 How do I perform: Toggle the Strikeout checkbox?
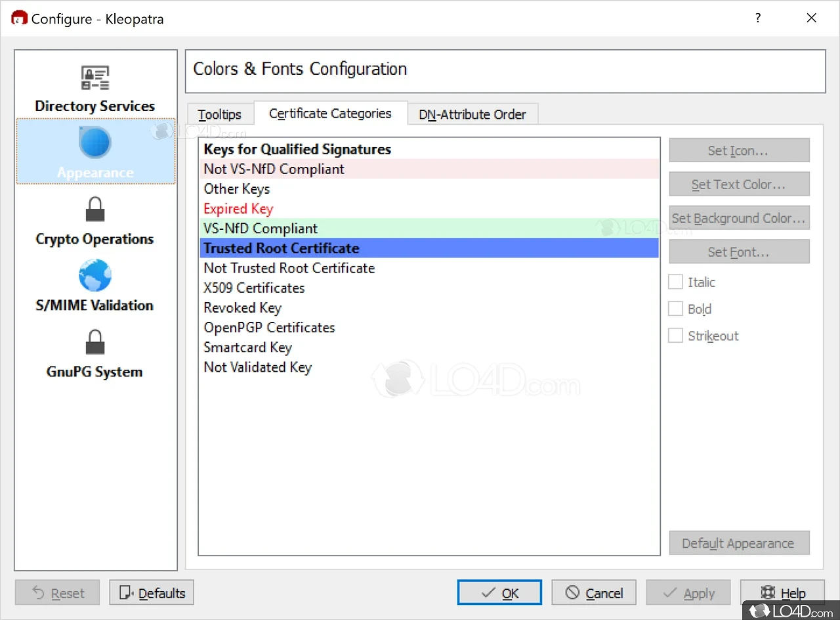tap(675, 335)
